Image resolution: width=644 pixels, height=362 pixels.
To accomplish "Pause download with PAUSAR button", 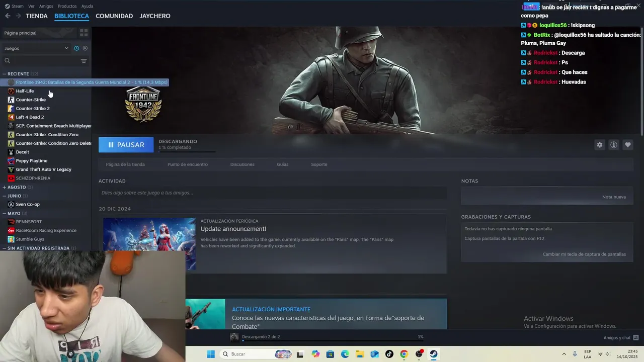I will click(x=126, y=145).
